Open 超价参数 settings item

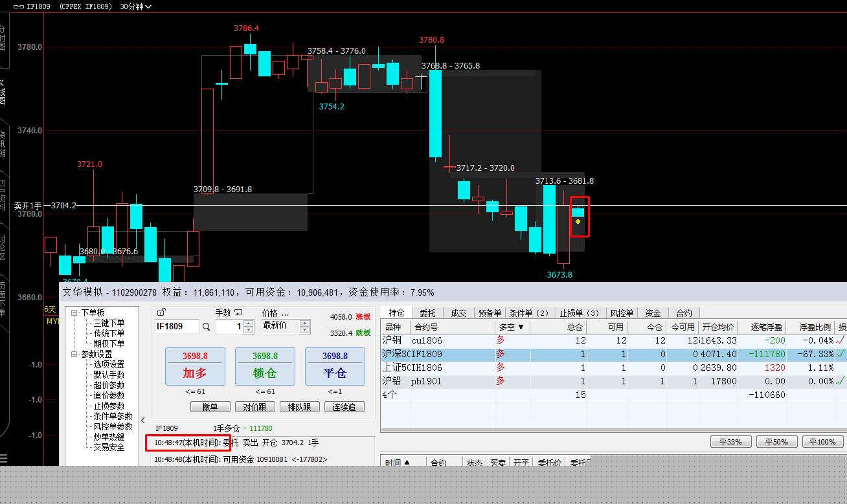109,385
